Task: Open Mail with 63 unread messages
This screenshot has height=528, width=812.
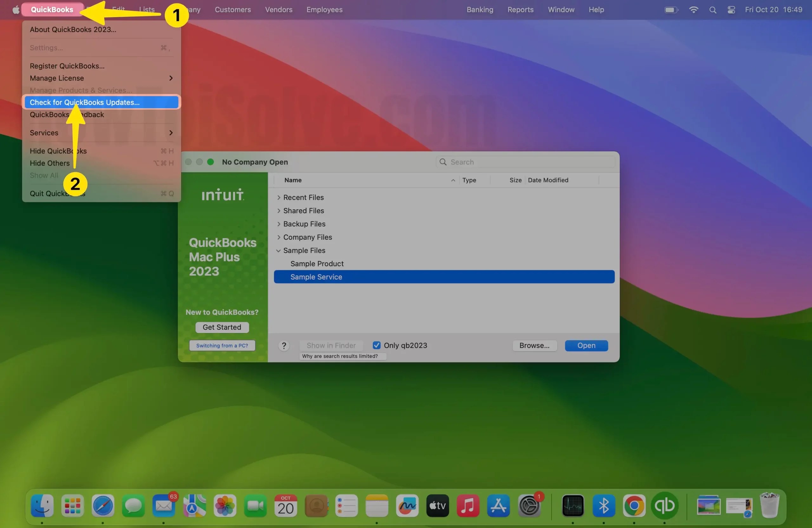Action: pyautogui.click(x=164, y=506)
